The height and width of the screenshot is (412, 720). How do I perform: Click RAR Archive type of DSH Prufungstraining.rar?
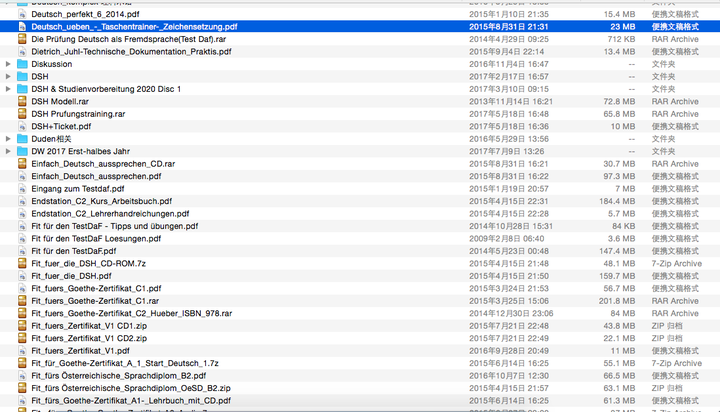pos(675,114)
